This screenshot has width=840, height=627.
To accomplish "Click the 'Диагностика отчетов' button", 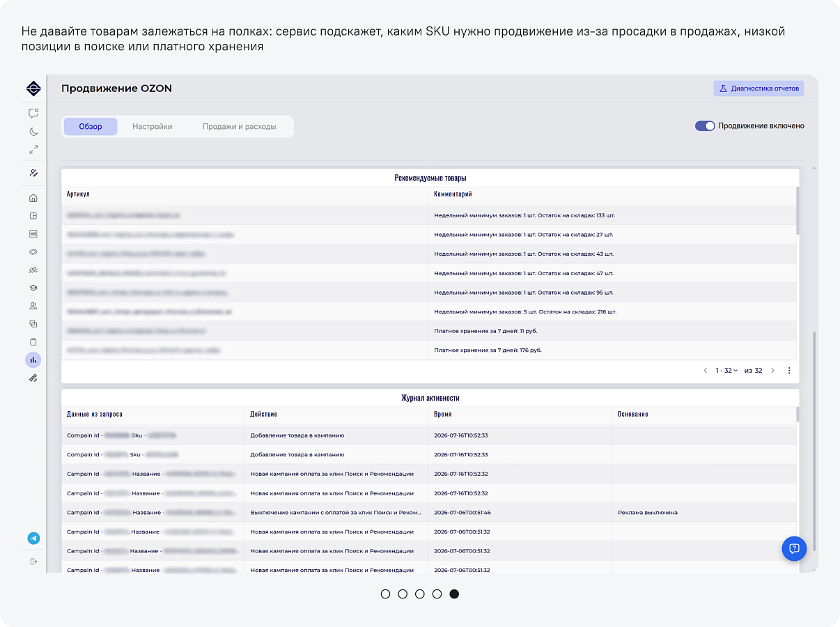I will tap(759, 88).
